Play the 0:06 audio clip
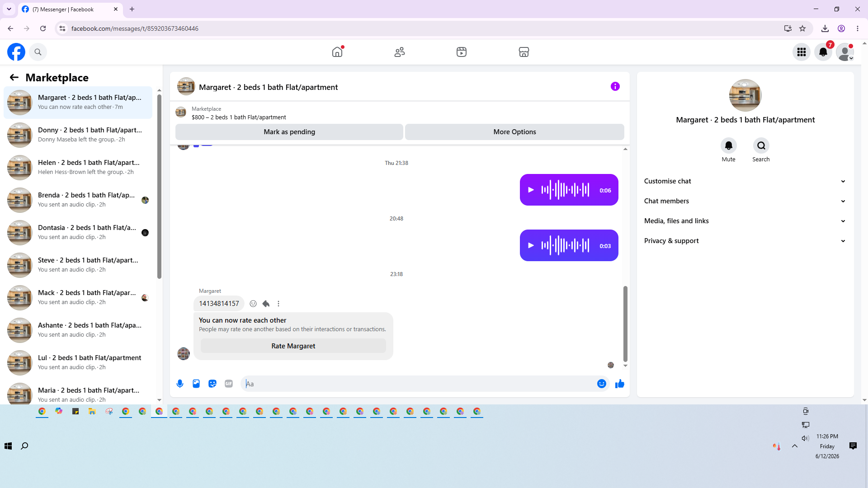Viewport: 868px width, 488px height. click(x=531, y=190)
